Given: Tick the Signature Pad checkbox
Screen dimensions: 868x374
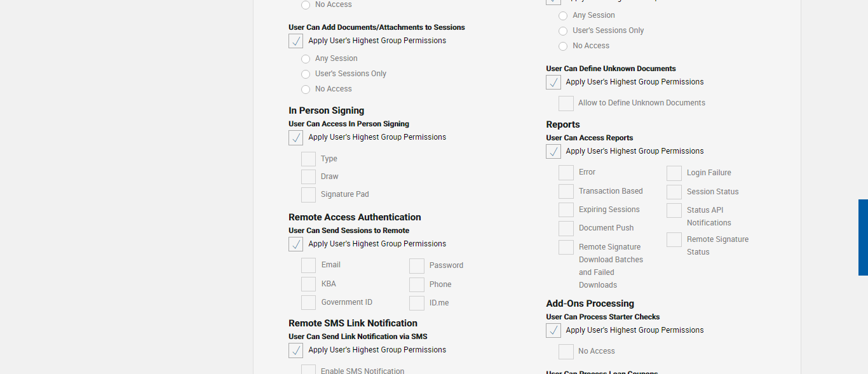Looking at the screenshot, I should 308,194.
